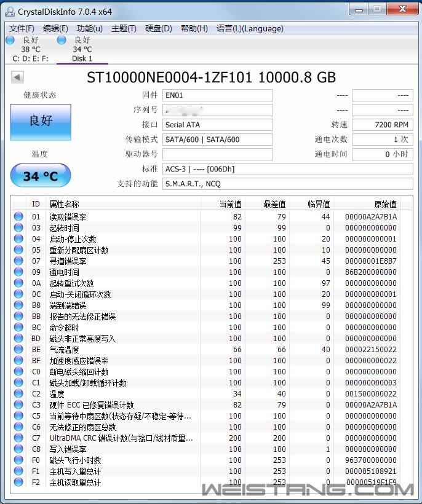Image resolution: width=422 pixels, height=504 pixels.
Task: Click the status orb for C6 无法修正的扇区总数
Action: [18, 427]
